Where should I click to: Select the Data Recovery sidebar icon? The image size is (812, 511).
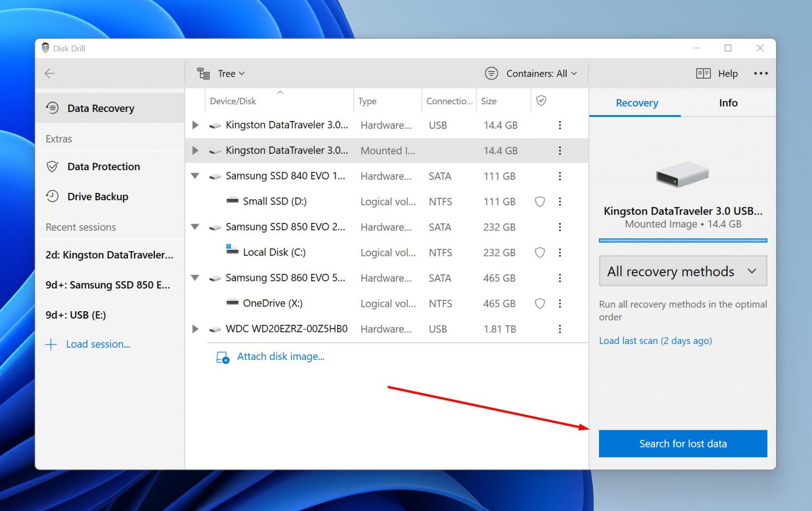pos(53,108)
